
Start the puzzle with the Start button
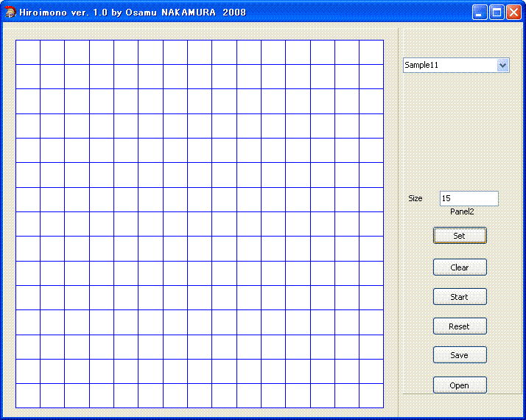tap(460, 297)
